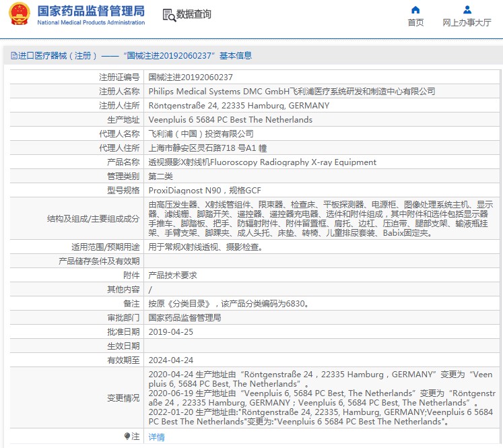Click the 注册证编号 label

[x=119, y=77]
